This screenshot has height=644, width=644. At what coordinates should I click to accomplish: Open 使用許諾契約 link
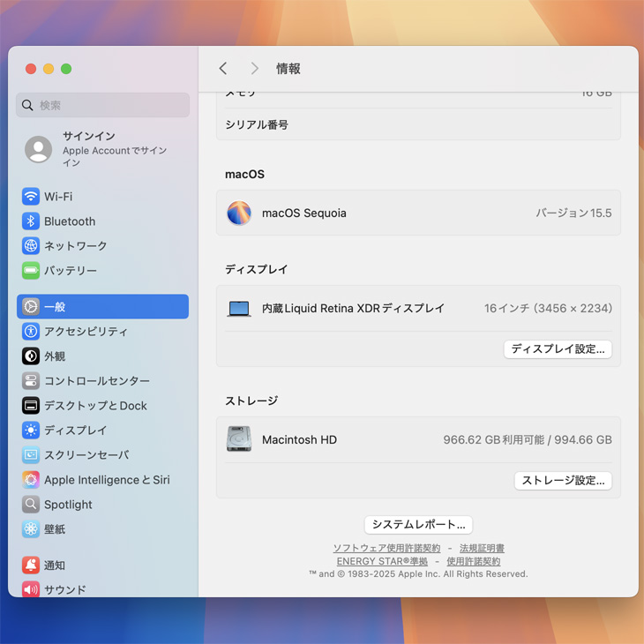click(474, 561)
